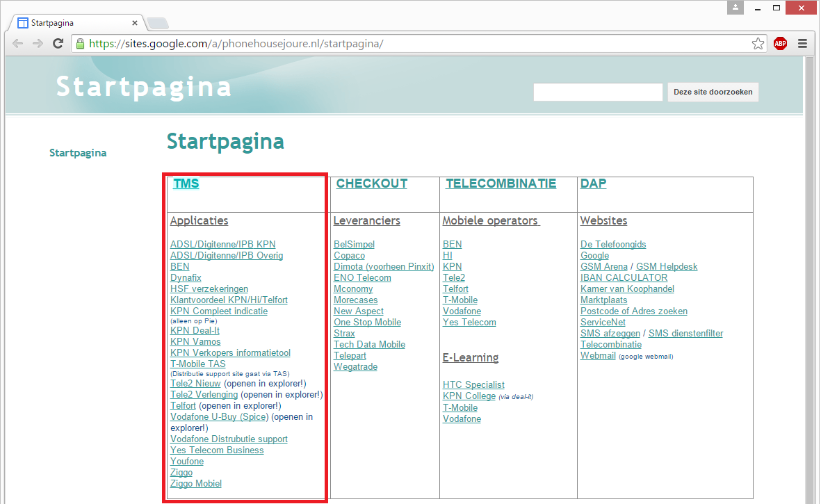Click the vertical page scrollbar
The width and height of the screenshot is (821, 504).
[x=811, y=280]
